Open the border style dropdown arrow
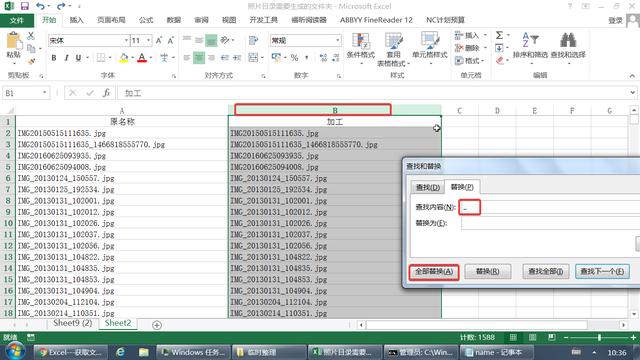640x360 pixels. [110, 58]
